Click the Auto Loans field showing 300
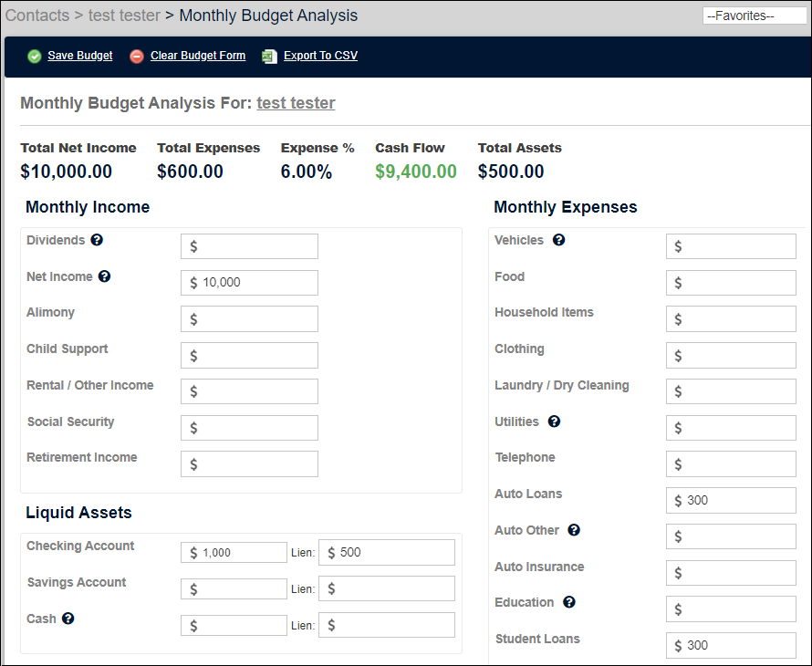Screen dimensions: 812x666 tap(731, 500)
